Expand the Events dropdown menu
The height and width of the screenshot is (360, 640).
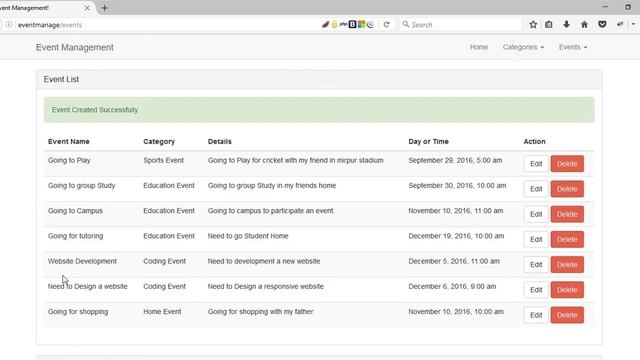(x=573, y=47)
